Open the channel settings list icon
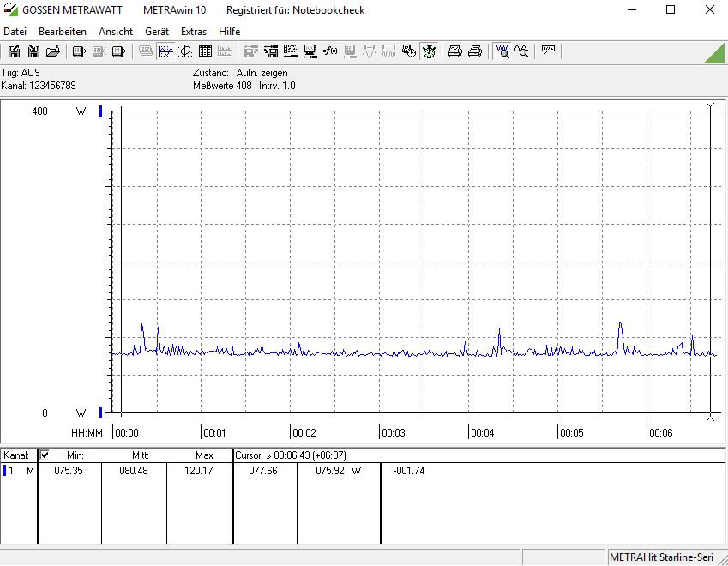Image resolution: width=728 pixels, height=566 pixels. coord(291,51)
